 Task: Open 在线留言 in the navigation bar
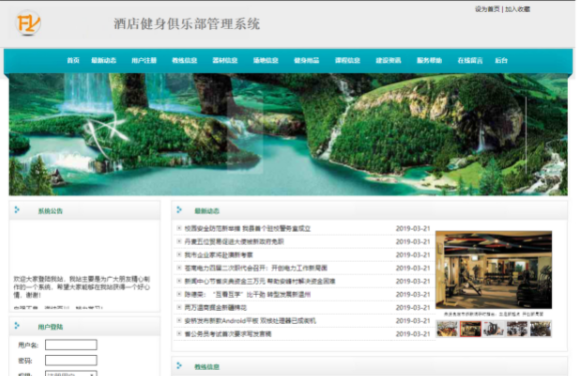coord(470,60)
